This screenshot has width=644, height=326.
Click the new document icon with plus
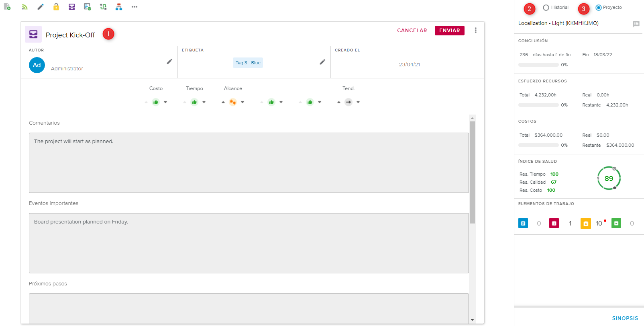pos(7,7)
